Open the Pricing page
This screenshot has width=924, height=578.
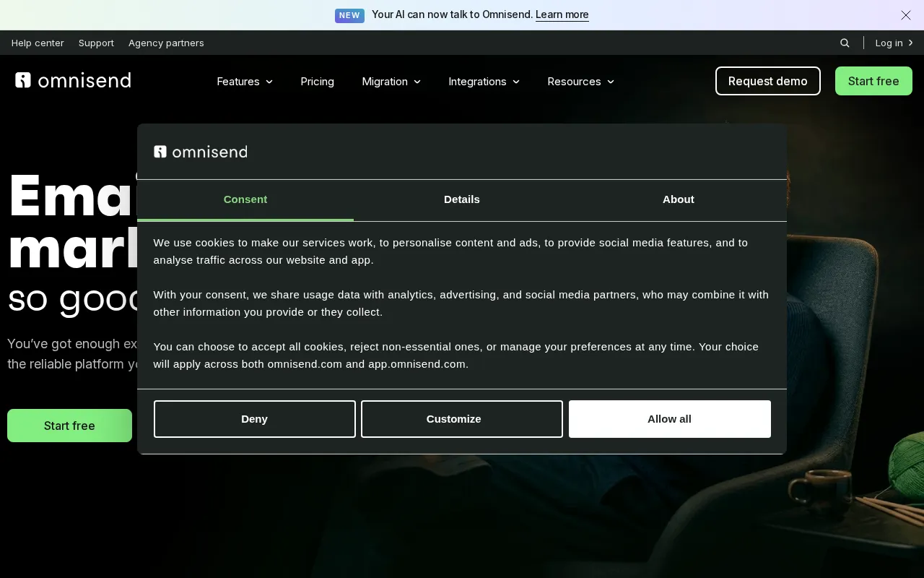318,82
